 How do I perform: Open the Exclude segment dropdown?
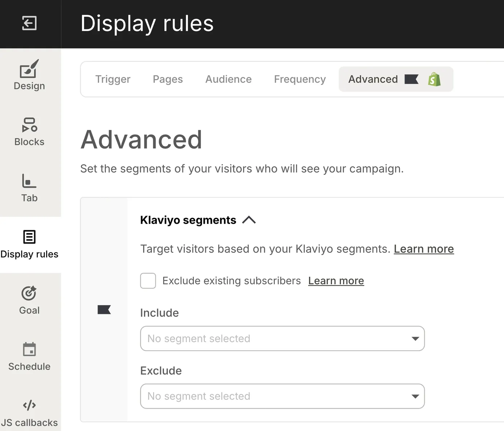point(282,396)
